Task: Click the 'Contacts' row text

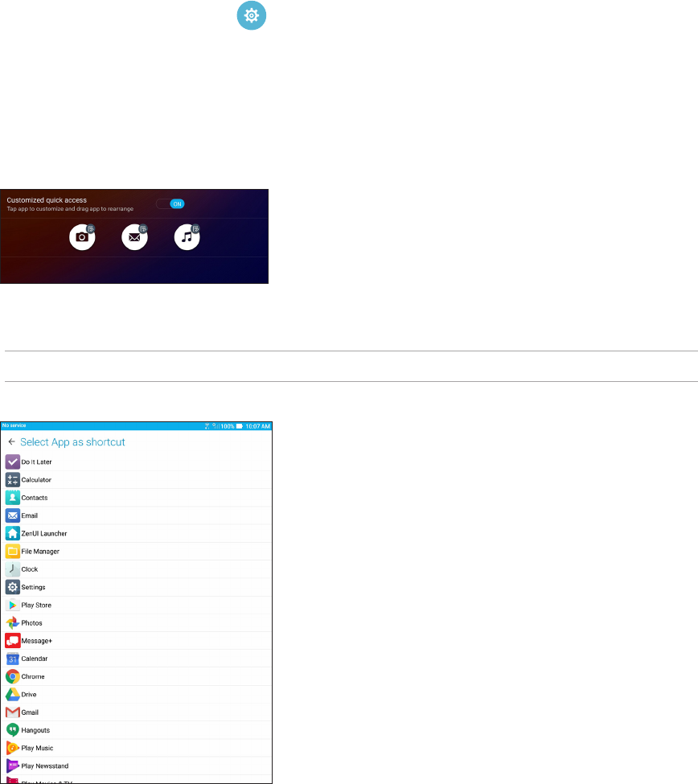Action: pyautogui.click(x=35, y=498)
